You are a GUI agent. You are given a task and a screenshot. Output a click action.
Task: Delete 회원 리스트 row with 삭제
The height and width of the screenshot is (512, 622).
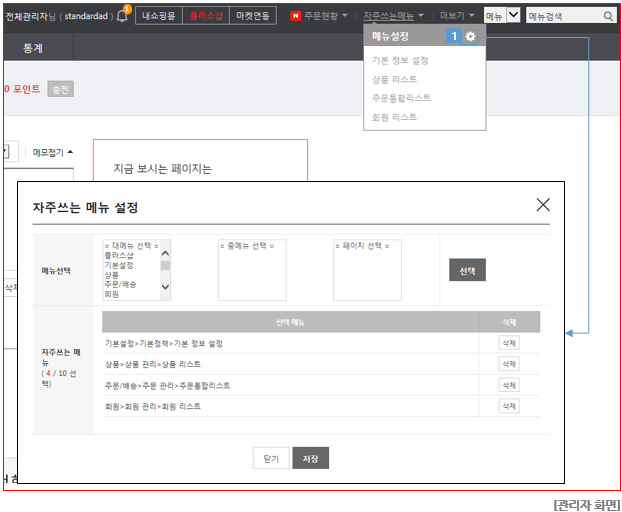coord(509,406)
